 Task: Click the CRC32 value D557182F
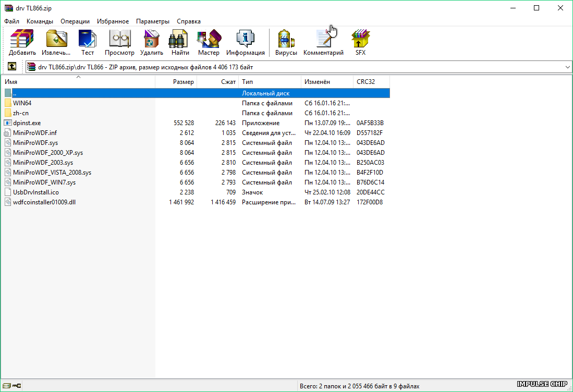point(370,132)
